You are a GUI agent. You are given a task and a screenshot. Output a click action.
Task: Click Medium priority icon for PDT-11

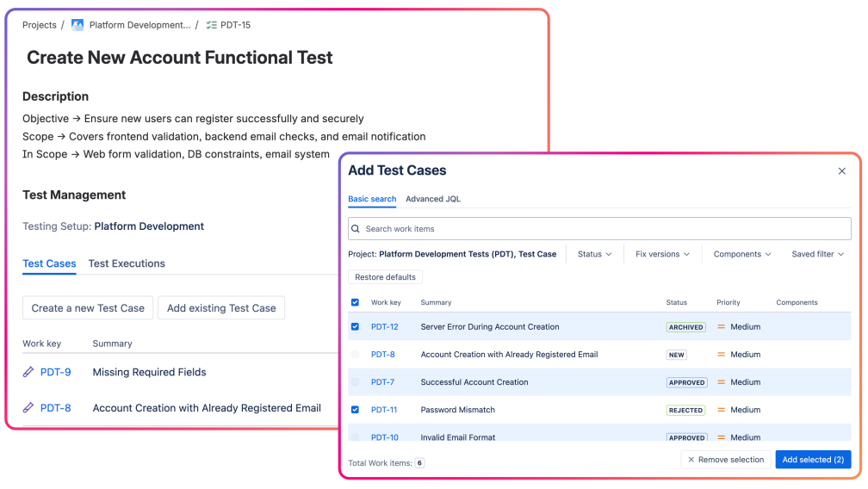[722, 410]
